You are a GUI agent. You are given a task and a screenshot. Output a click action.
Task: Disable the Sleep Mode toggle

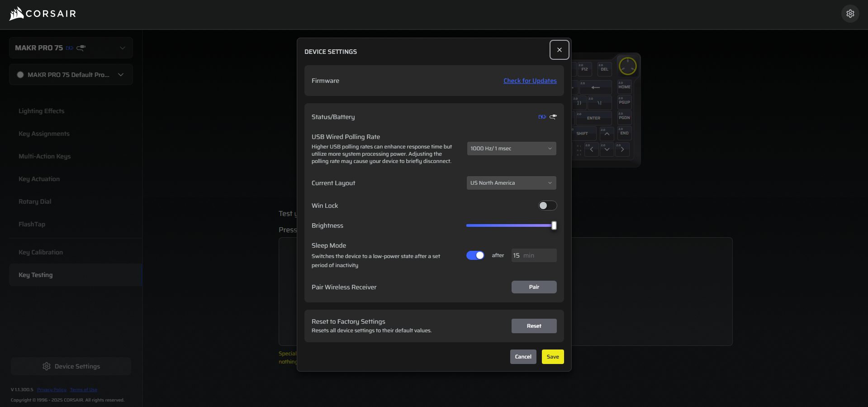475,255
